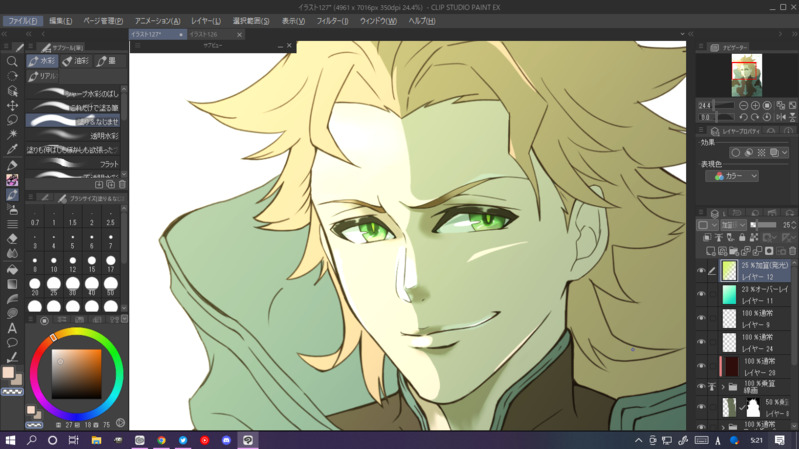Select the 油彩 sub tool group

click(x=75, y=61)
